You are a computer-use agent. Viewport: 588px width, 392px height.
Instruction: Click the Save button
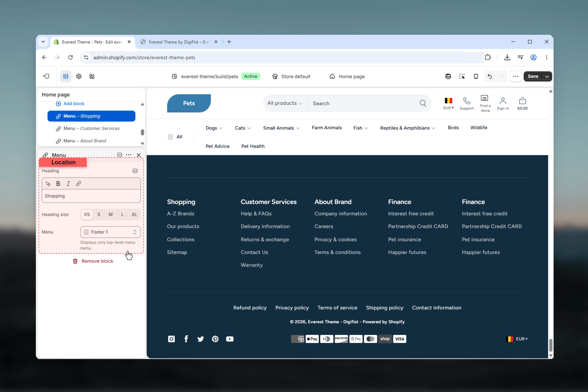(533, 76)
